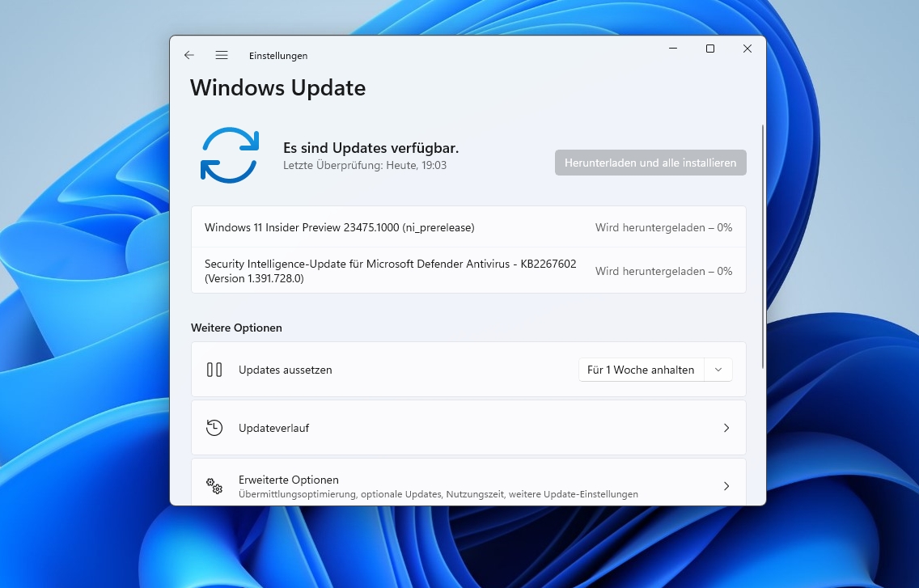
Task: Click the Defender update download status 0%
Action: pos(663,271)
